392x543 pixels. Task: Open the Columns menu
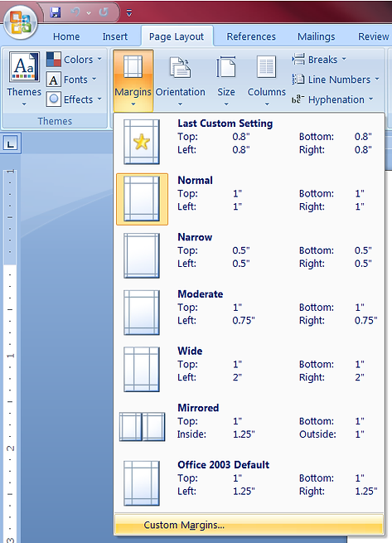[266, 80]
